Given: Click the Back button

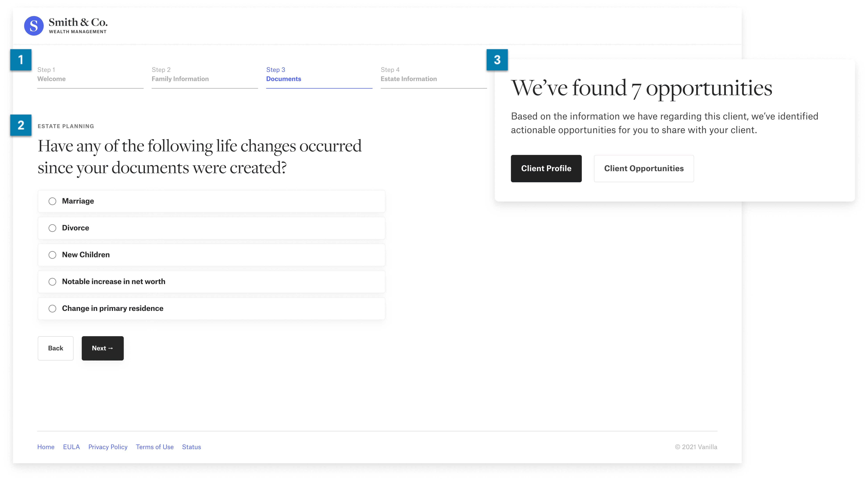Looking at the screenshot, I should pos(56,348).
